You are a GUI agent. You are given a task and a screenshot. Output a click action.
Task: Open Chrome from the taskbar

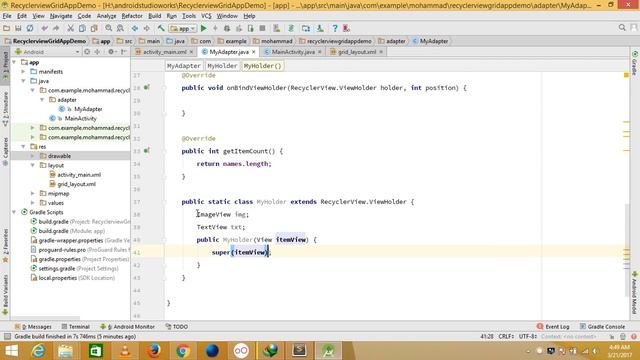click(x=183, y=351)
